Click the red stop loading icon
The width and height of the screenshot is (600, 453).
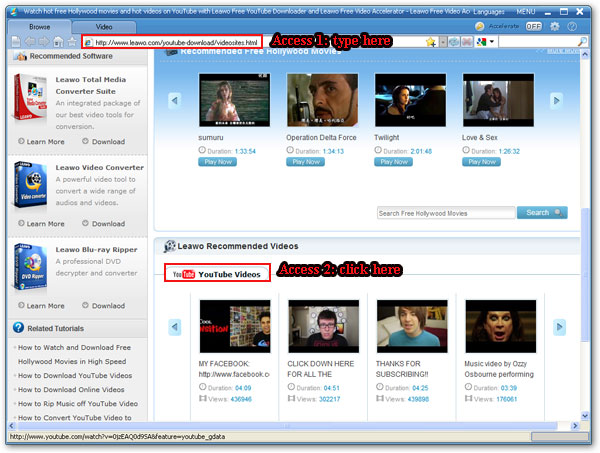pyautogui.click(x=467, y=42)
